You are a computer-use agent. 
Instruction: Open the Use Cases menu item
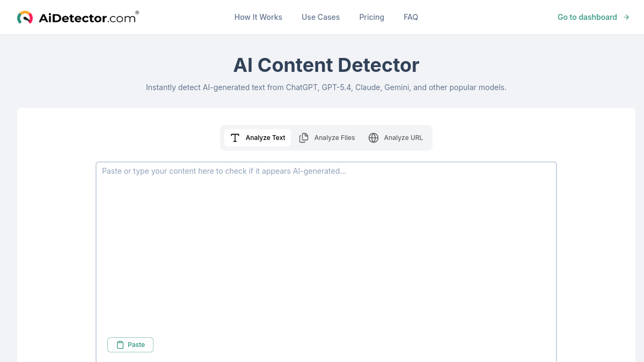[x=320, y=17]
